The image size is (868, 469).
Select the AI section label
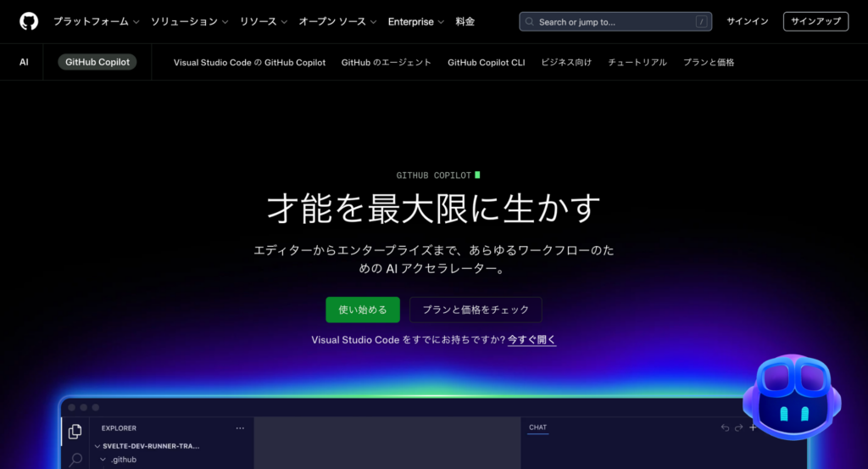coord(24,62)
